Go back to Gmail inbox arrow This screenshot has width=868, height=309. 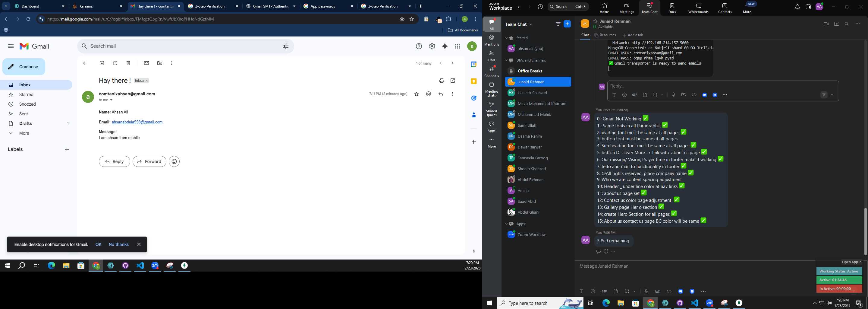click(x=85, y=63)
